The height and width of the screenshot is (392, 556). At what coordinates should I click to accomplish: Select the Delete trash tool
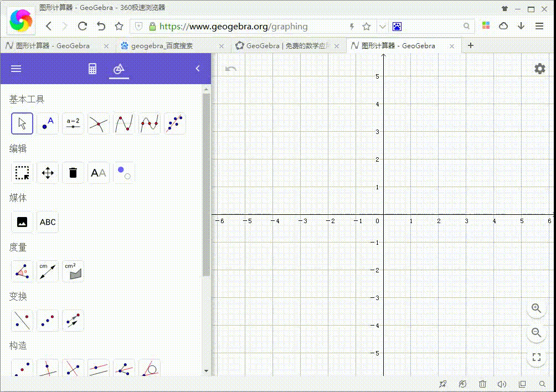(73, 173)
